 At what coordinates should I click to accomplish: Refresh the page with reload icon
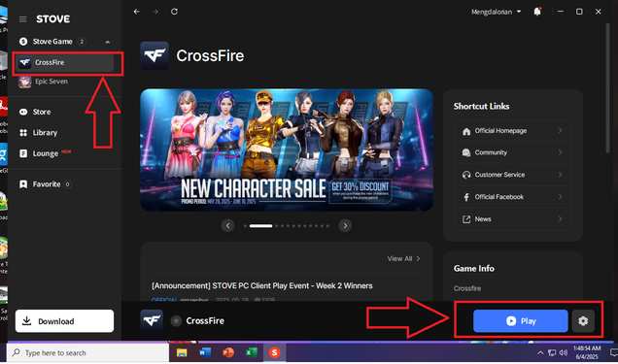[174, 12]
